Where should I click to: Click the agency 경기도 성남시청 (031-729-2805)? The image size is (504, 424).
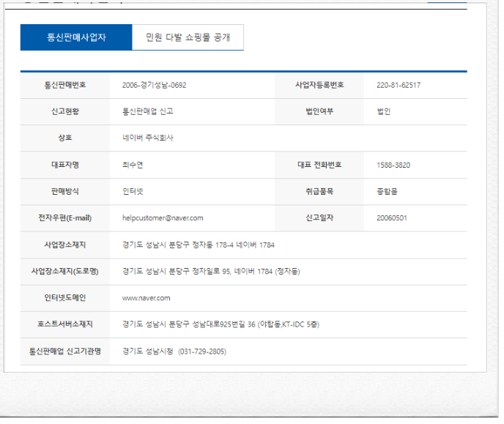(174, 352)
